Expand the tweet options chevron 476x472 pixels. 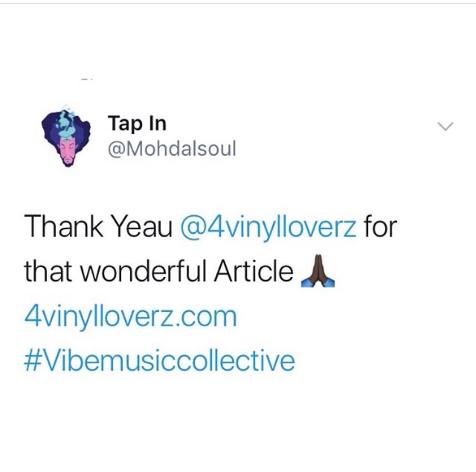tap(446, 126)
